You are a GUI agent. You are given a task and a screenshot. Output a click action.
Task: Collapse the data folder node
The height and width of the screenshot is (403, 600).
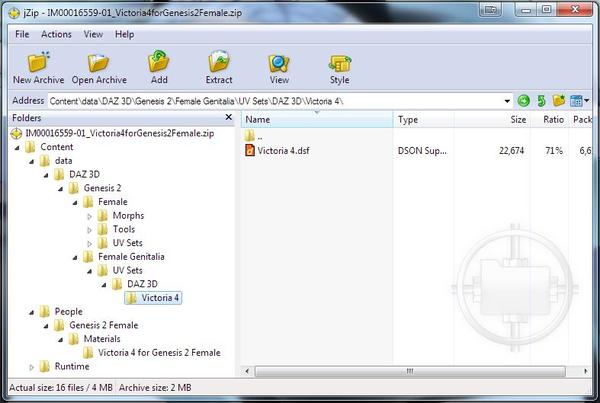[31, 161]
